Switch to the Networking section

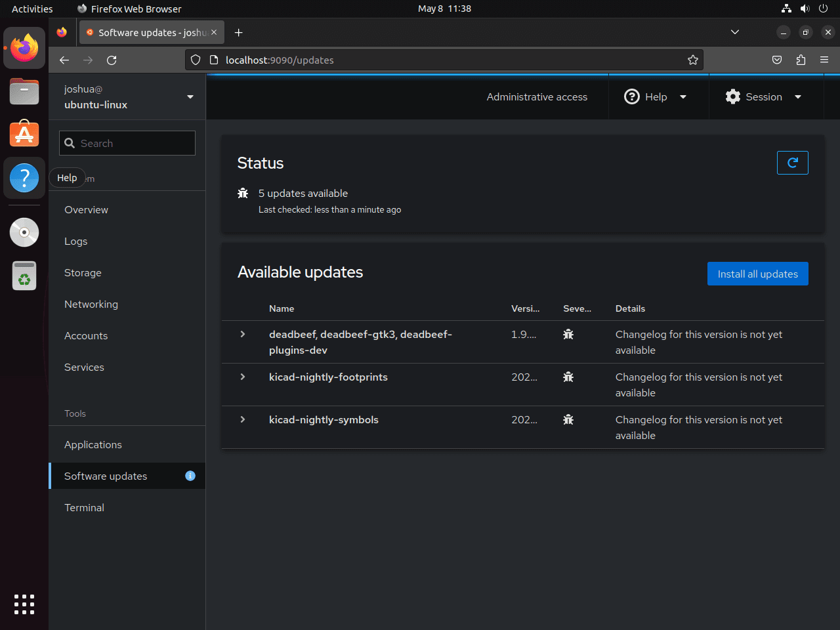tap(91, 304)
